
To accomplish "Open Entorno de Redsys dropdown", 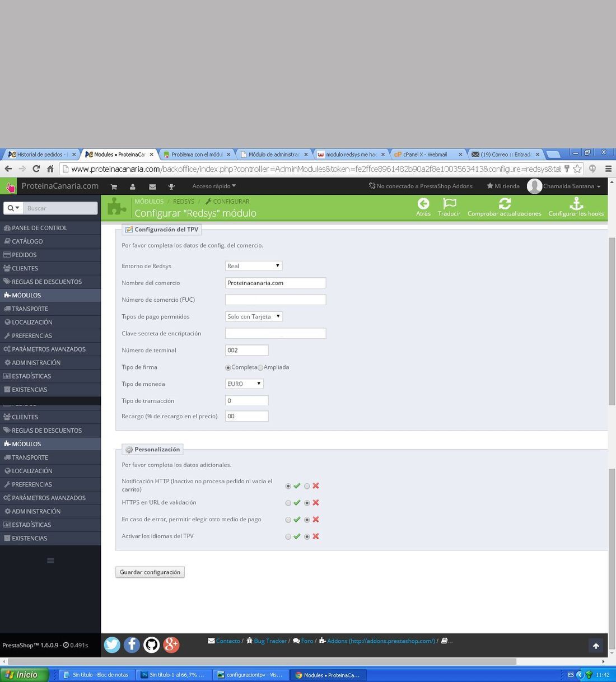I will pos(254,266).
